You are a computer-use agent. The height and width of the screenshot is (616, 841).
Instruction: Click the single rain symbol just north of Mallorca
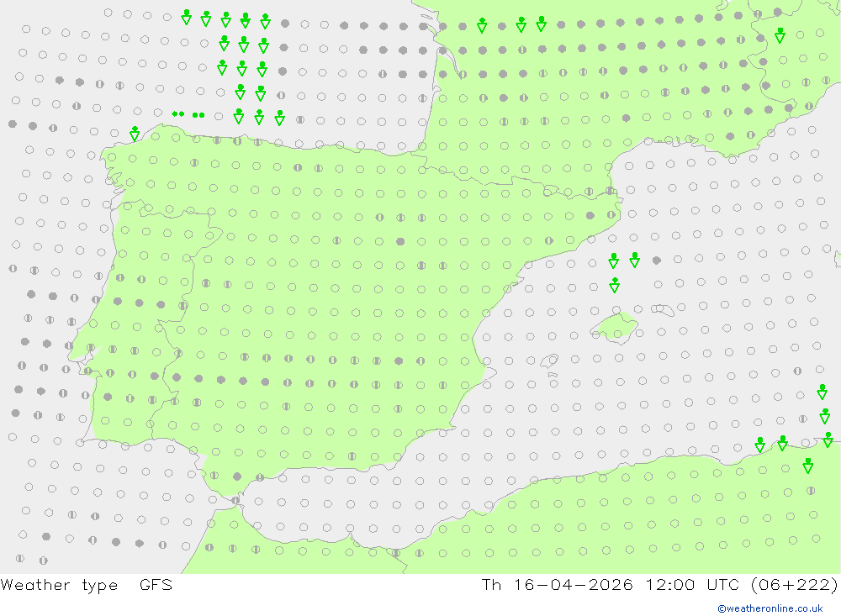point(615,285)
